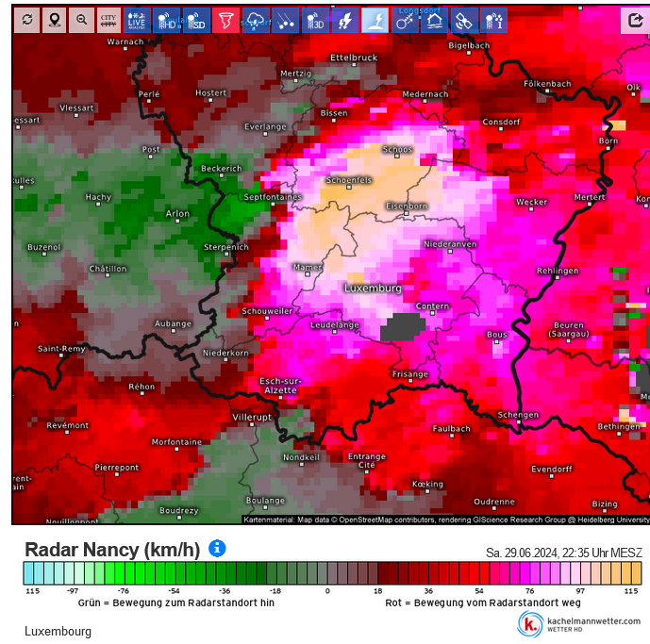Image resolution: width=650 pixels, height=644 pixels.
Task: Select the satellite imagery icon
Action: (x=464, y=20)
